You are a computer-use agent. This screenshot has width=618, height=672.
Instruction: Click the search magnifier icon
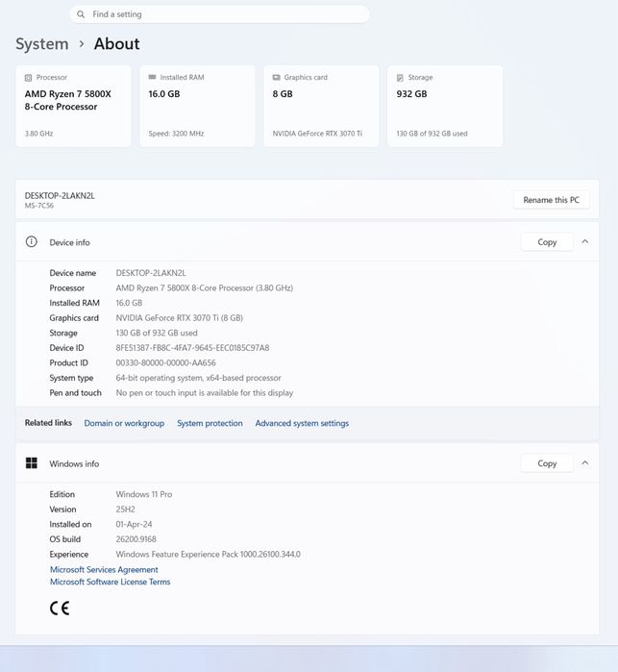pyautogui.click(x=81, y=14)
